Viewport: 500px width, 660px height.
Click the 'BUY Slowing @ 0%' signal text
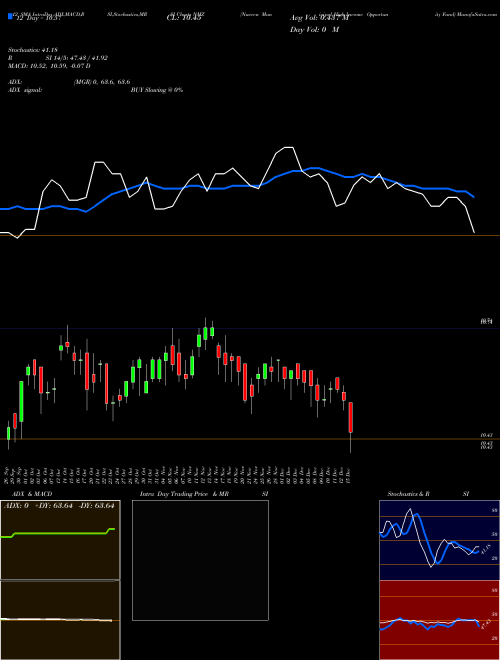(157, 90)
